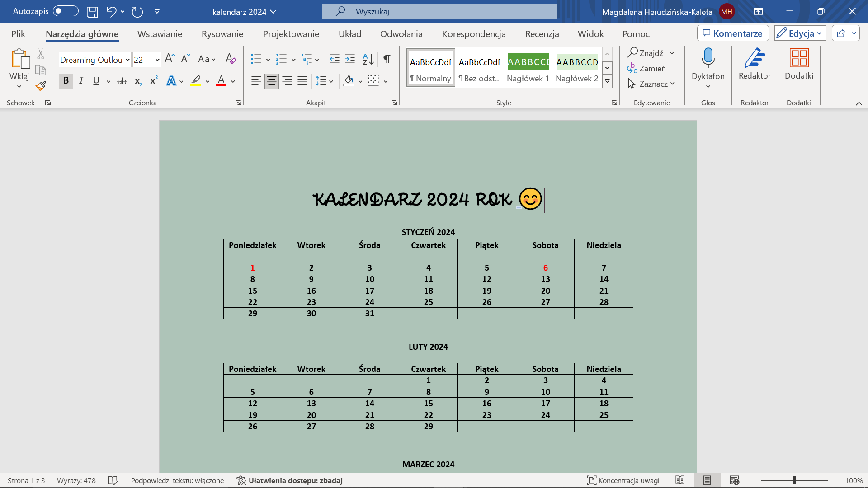Toggle paragraph marks pilcrow icon

click(x=387, y=59)
